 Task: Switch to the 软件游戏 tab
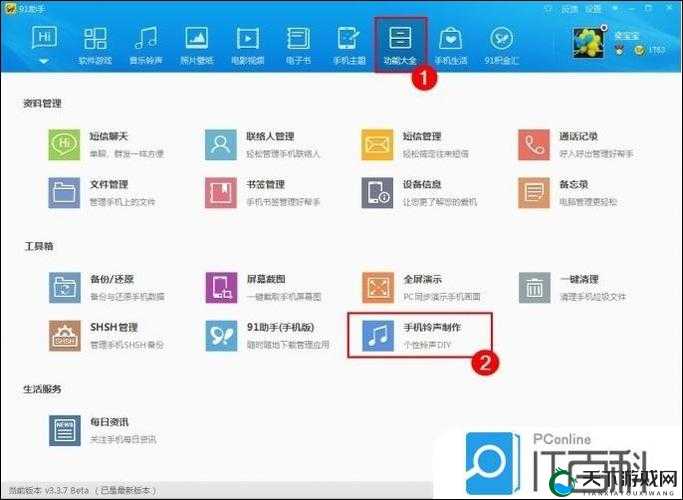click(95, 45)
